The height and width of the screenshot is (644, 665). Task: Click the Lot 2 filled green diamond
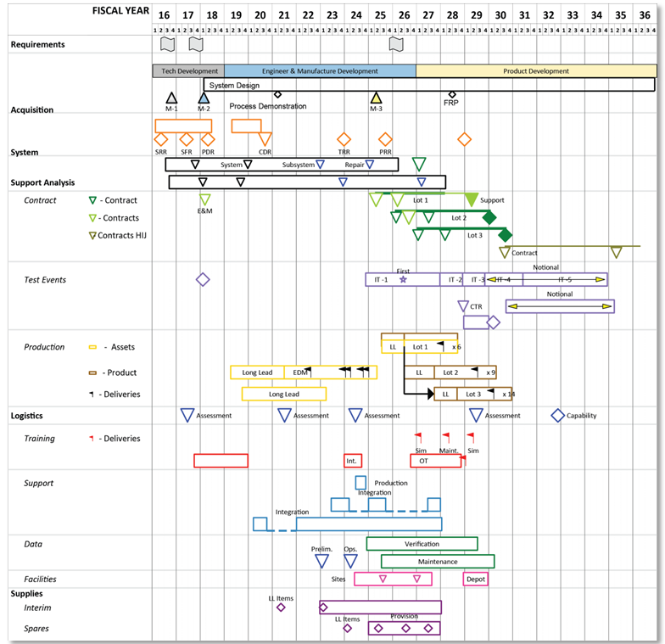489,217
